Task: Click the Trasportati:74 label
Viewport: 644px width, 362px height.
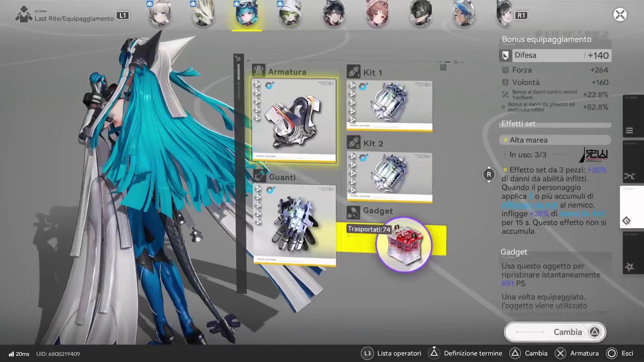Action: (369, 229)
